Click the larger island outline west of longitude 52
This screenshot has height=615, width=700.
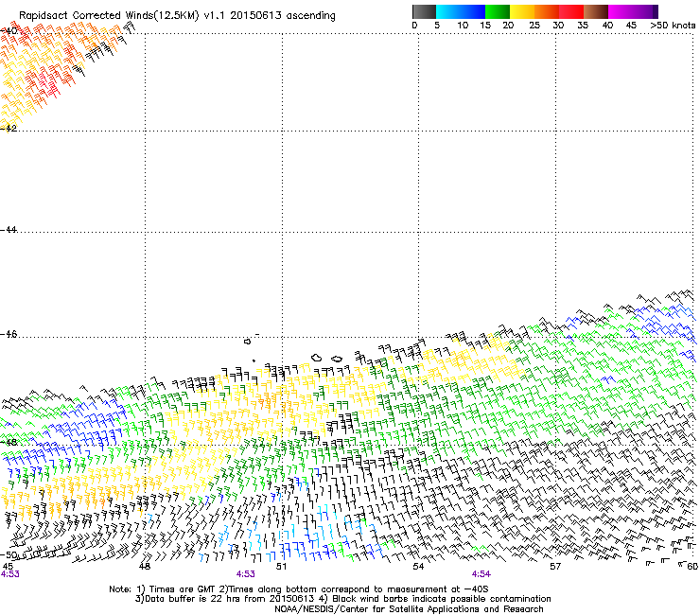click(x=317, y=358)
